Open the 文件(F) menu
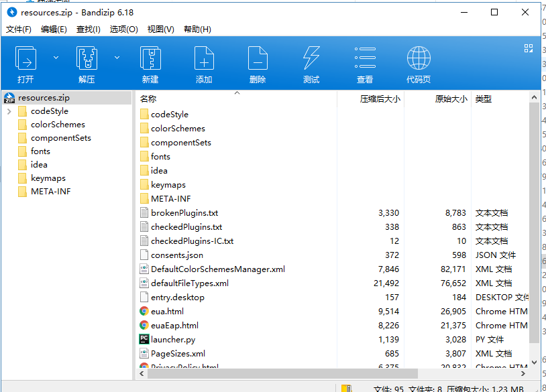This screenshot has height=392, width=546. tap(19, 29)
